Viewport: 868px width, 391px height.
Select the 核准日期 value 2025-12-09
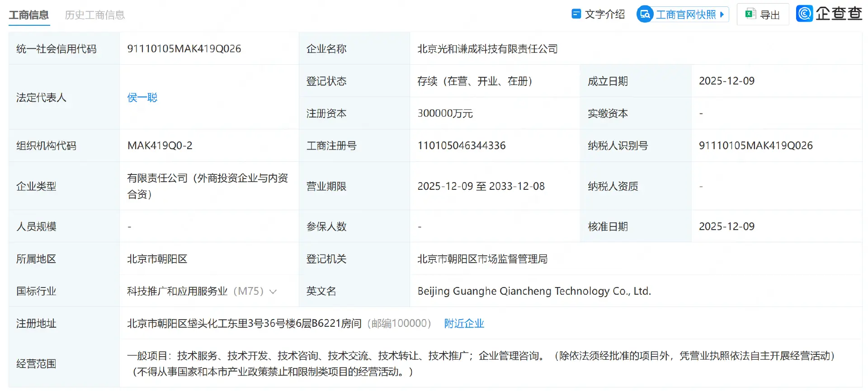coord(727,226)
